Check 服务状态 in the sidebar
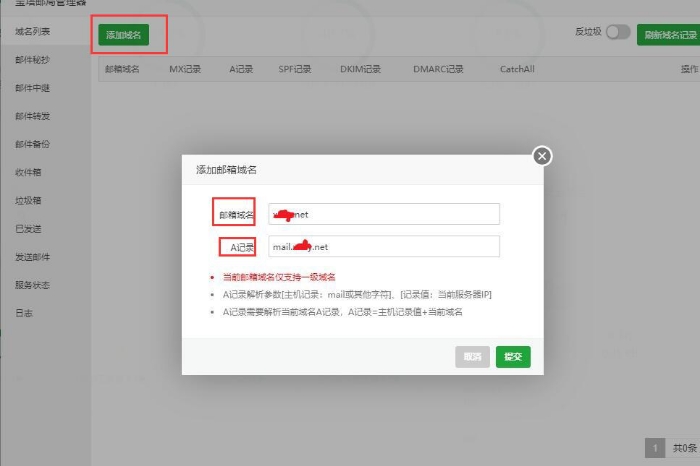This screenshot has width=700, height=466. click(x=33, y=285)
